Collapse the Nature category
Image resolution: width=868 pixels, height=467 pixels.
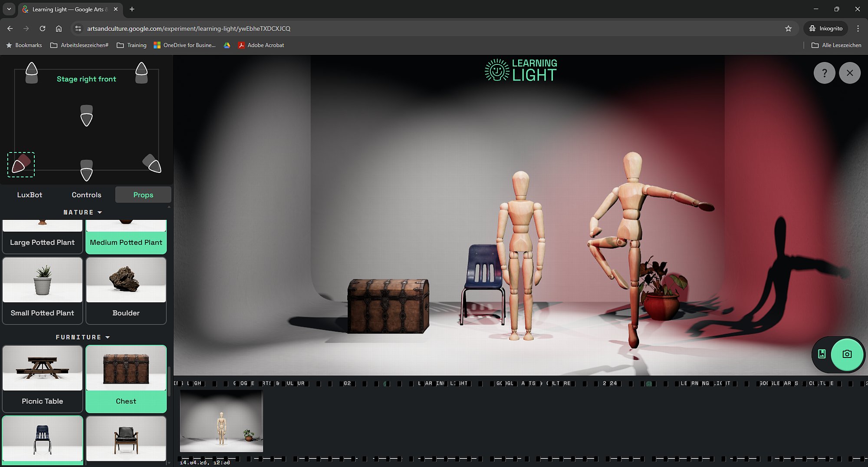(82, 212)
